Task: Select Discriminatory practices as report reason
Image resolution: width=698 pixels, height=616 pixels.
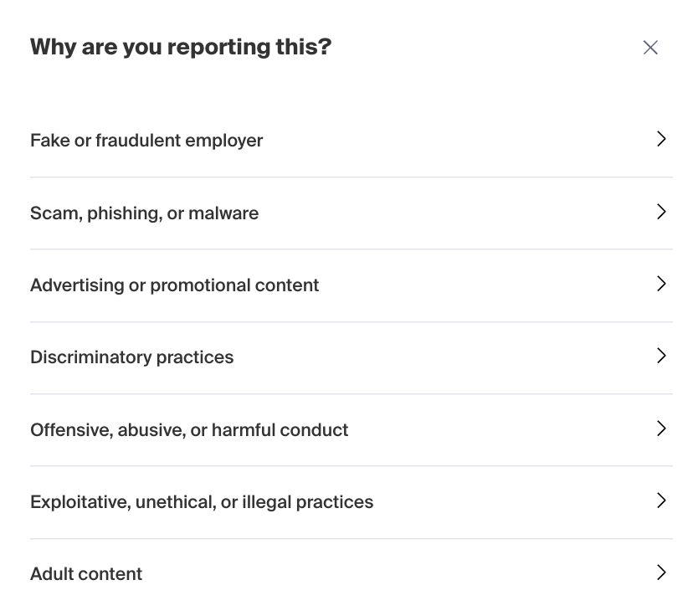Action: [131, 357]
